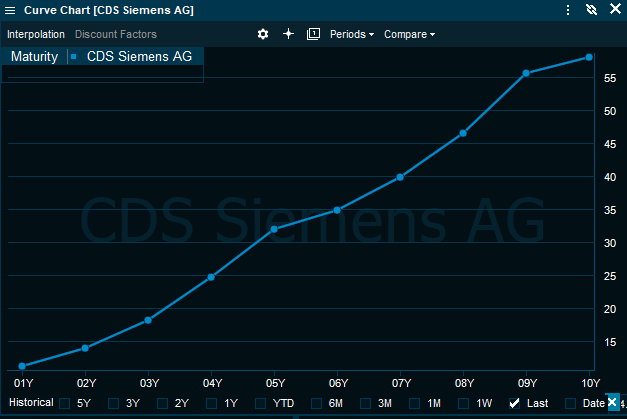This screenshot has height=419, width=627.
Task: Expand the Periods dropdown
Action: tap(351, 34)
